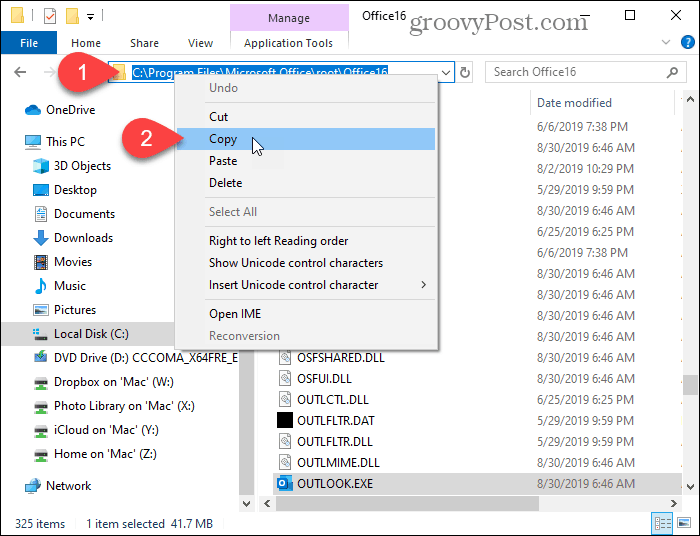Viewport: 700px width, 536px height.
Task: Select the OSFUI.DLL file
Action: pos(324,378)
